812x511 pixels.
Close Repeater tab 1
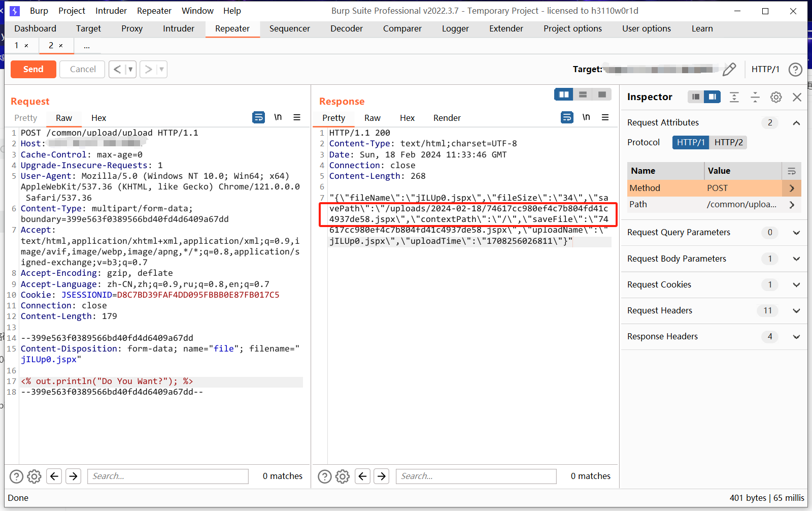26,46
